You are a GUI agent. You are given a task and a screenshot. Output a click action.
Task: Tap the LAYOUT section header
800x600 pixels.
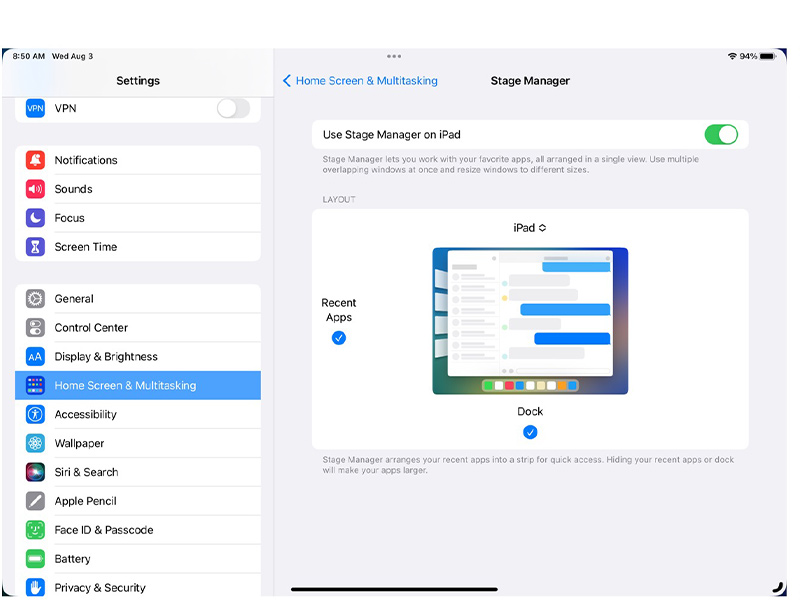[x=339, y=199]
